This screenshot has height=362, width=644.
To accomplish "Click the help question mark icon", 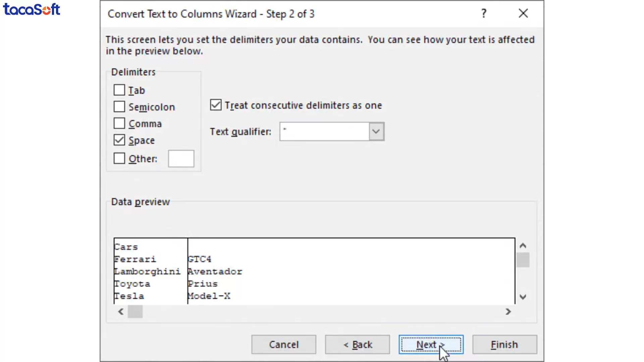I will [484, 13].
